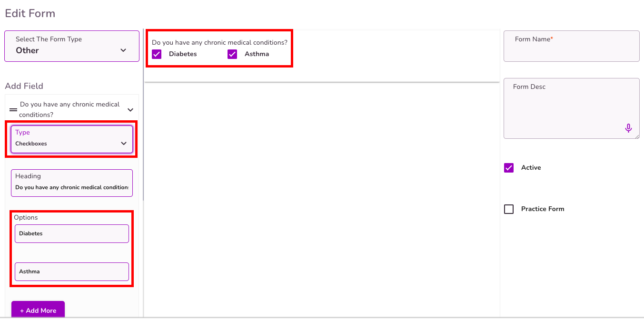Click the microphone icon in Form Desc

coord(628,128)
